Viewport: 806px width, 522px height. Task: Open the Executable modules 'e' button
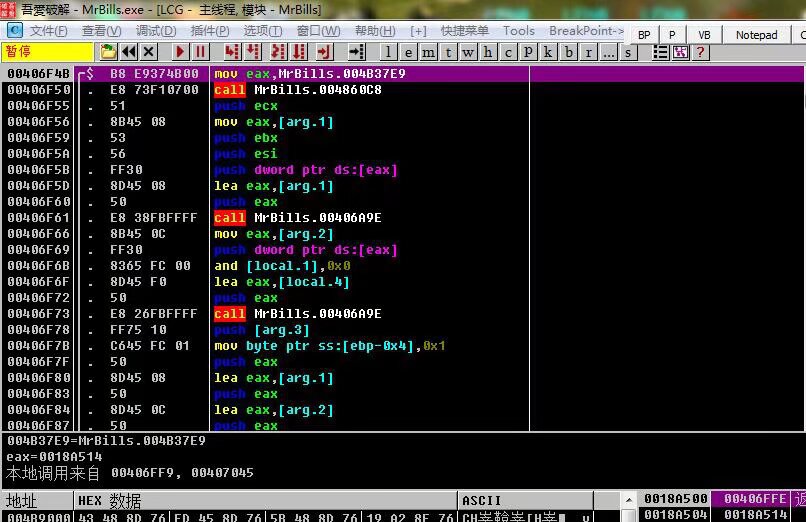(408, 52)
